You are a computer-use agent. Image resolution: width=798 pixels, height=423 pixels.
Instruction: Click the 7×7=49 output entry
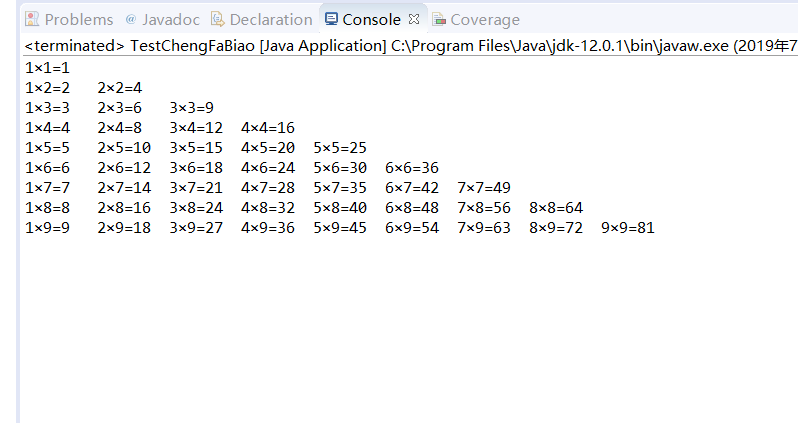[484, 187]
